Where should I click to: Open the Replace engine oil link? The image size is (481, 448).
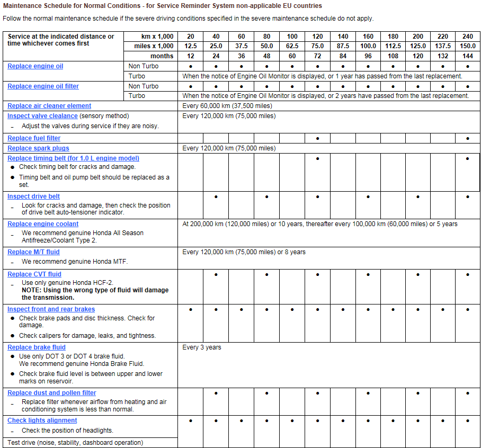[x=35, y=66]
